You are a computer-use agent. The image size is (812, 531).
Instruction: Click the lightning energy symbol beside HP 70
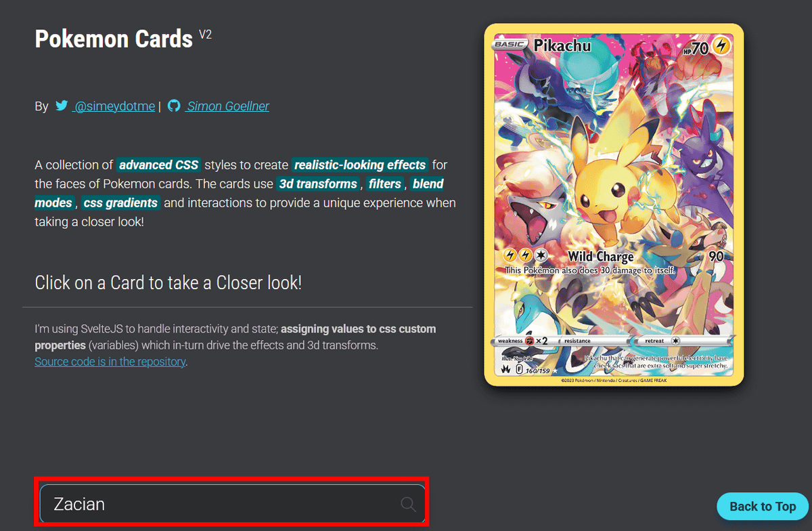[722, 45]
